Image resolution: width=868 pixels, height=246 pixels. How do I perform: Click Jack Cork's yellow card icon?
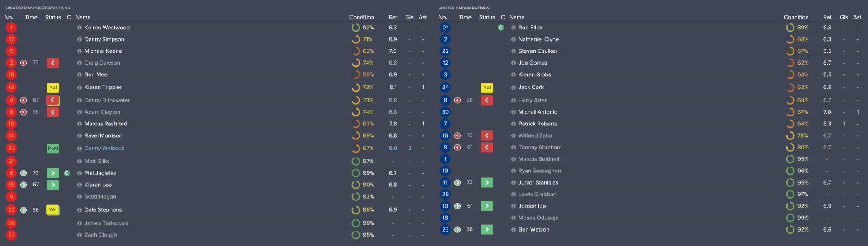[x=486, y=87]
